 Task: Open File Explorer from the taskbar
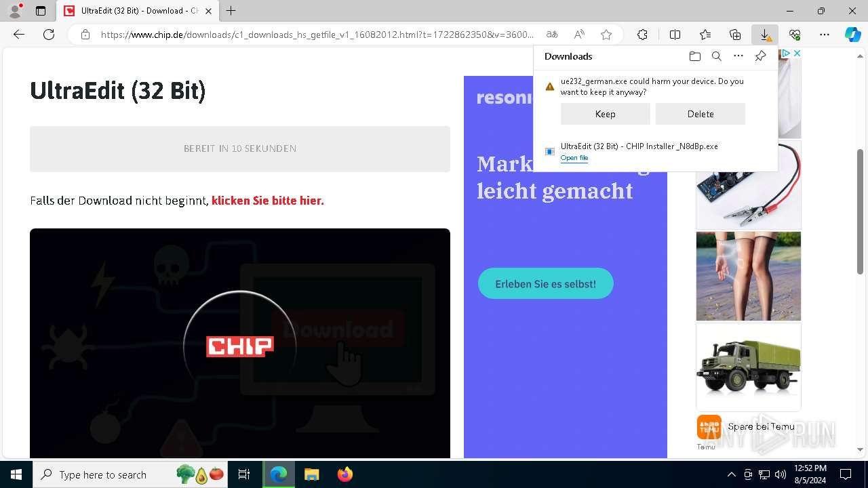click(311, 474)
